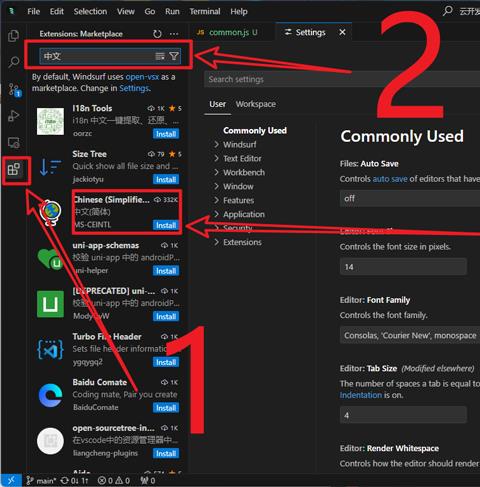Install Chinese (Simplified) language pack
480x487 pixels.
click(166, 225)
